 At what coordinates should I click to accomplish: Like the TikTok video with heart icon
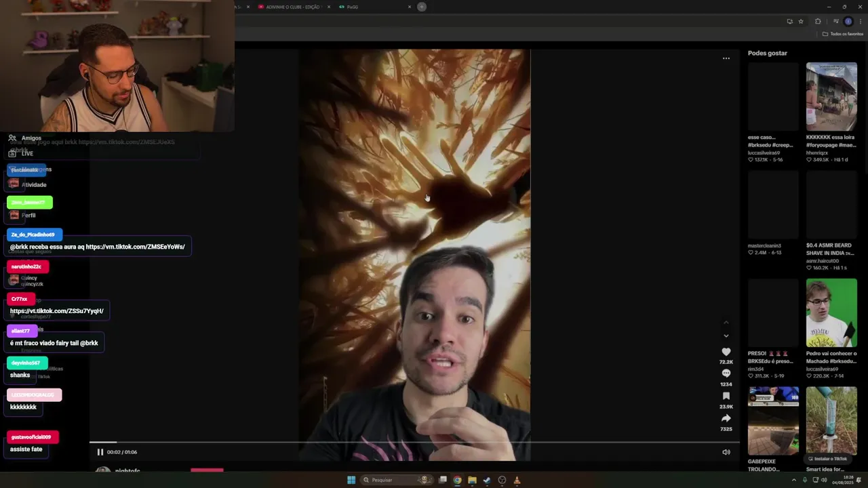(x=726, y=352)
